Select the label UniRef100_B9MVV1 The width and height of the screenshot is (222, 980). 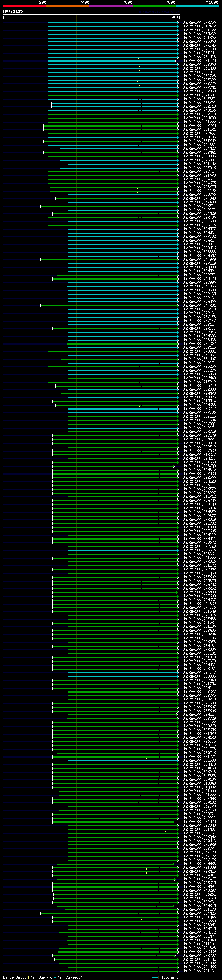[x=199, y=439]
